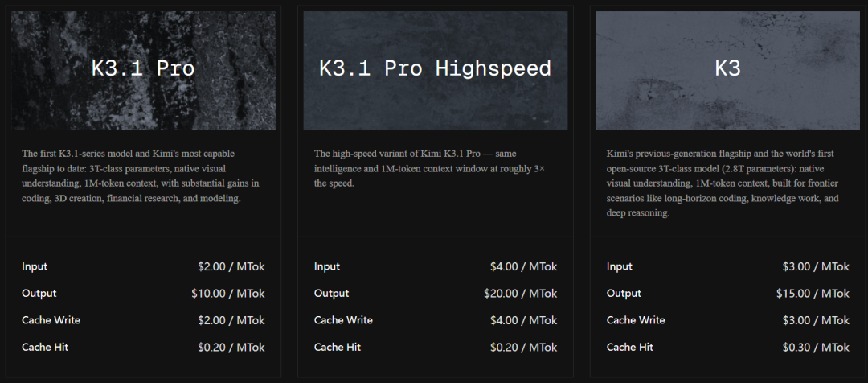Click K3.1 Pro Output price $10.00 / MTok
The image size is (868, 383).
coord(228,293)
